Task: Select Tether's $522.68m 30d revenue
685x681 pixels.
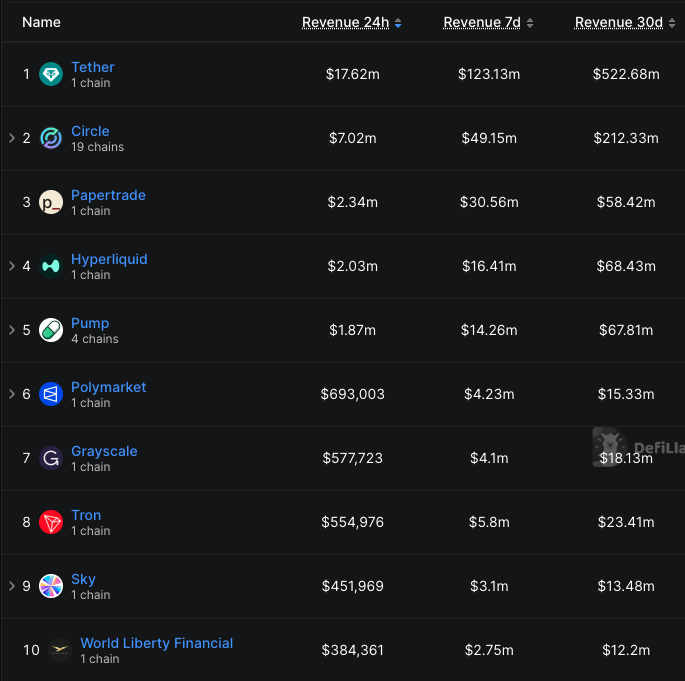Action: [626, 74]
